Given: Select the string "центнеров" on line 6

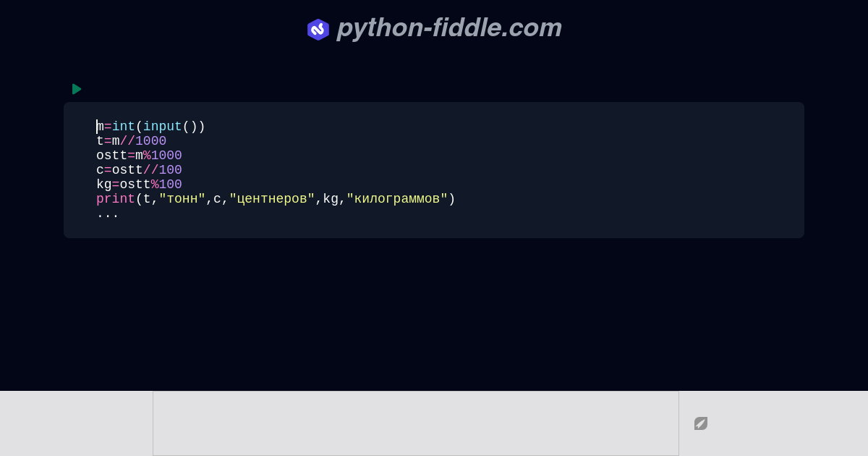Looking at the screenshot, I should click(271, 199).
